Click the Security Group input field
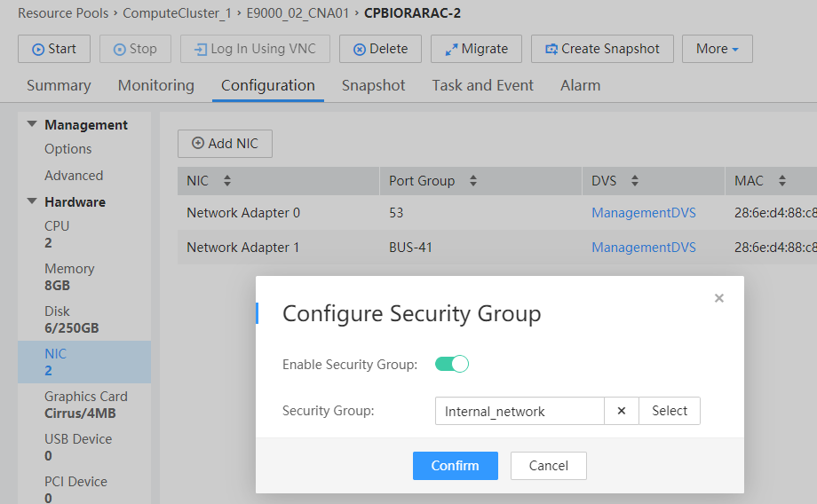This screenshot has height=504, width=817. tap(520, 411)
